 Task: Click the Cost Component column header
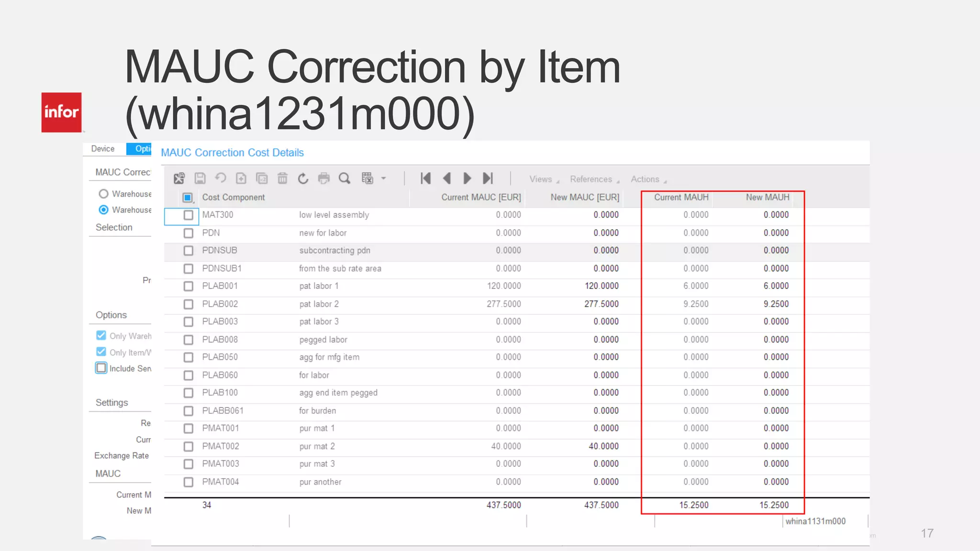coord(234,198)
